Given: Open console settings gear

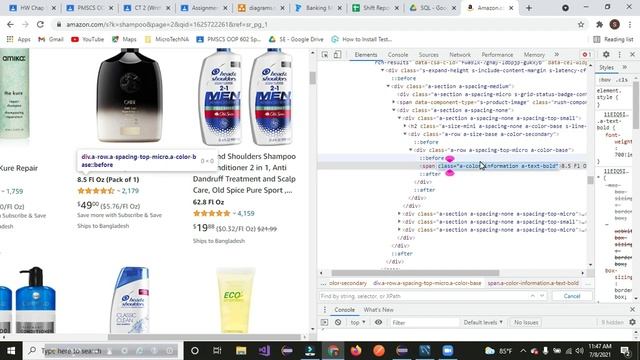Looking at the screenshot, I should (632, 322).
